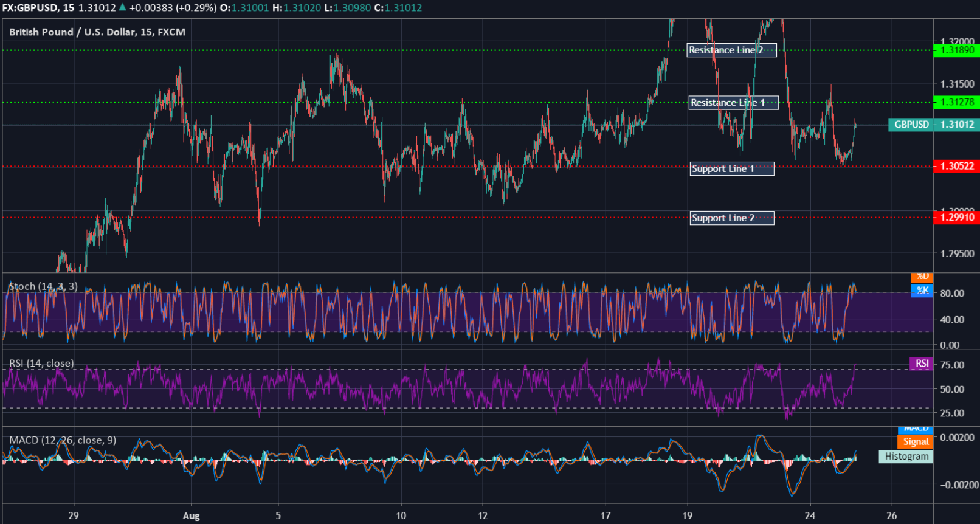Screen dimensions: 980x524
Task: Click the 24 date on time axis
Action: 810,515
